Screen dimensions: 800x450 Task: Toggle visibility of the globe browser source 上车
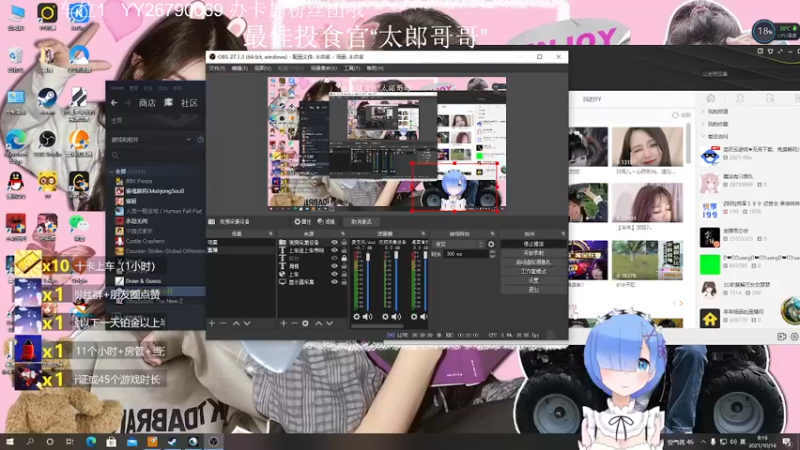pyautogui.click(x=335, y=274)
